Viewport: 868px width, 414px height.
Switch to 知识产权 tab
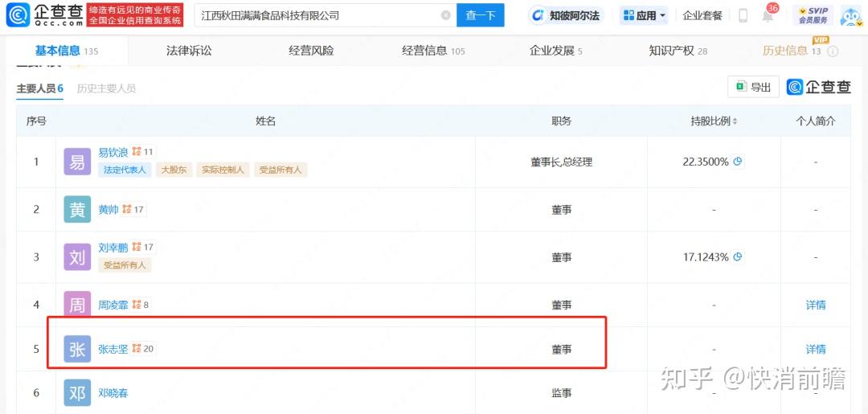678,51
